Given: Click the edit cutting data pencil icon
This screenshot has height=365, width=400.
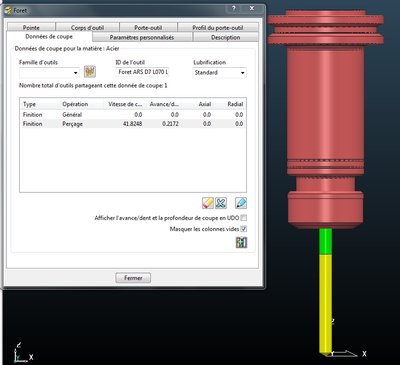Looking at the screenshot, I should [x=208, y=203].
